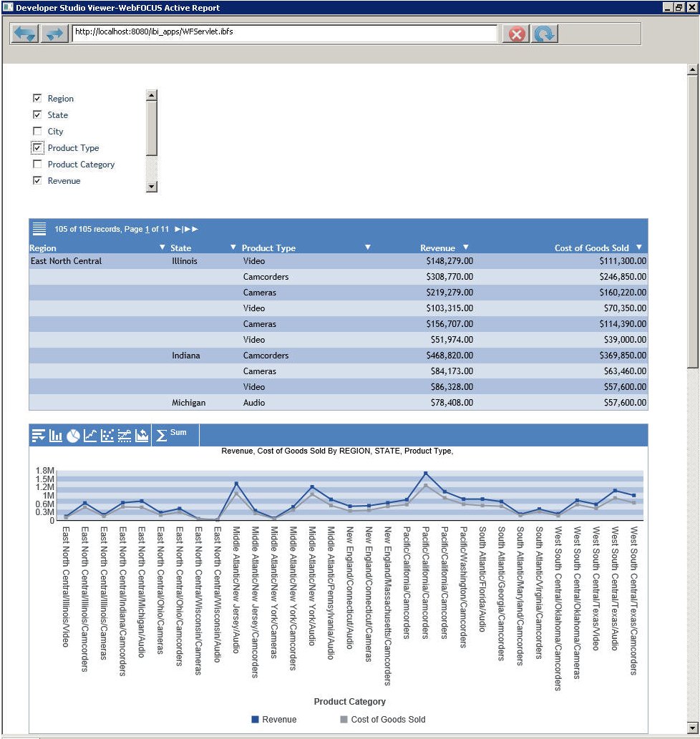Go back with the left arrow button
The height and width of the screenshot is (739, 700).
pyautogui.click(x=25, y=34)
